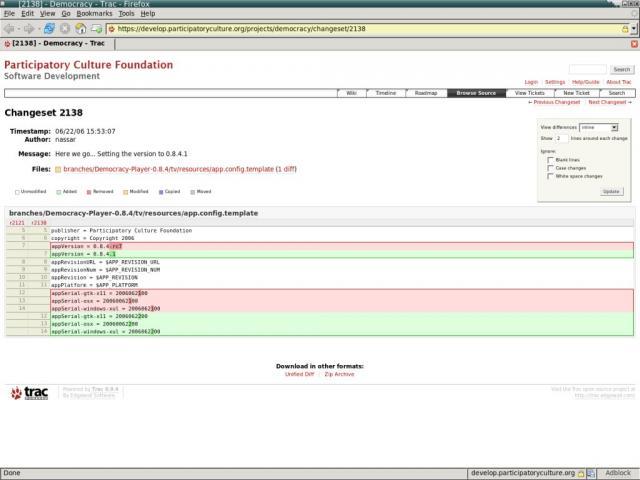640x480 pixels.
Task: Click the top search input box
Action: click(587, 69)
